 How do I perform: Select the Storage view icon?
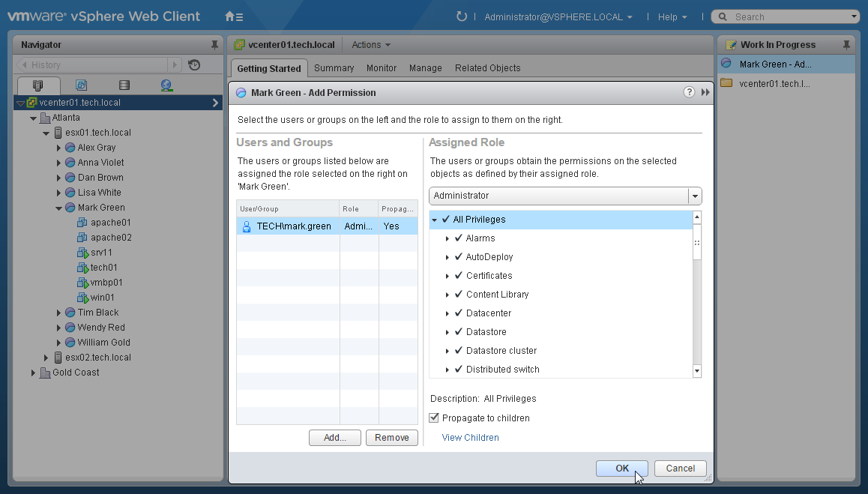click(124, 85)
